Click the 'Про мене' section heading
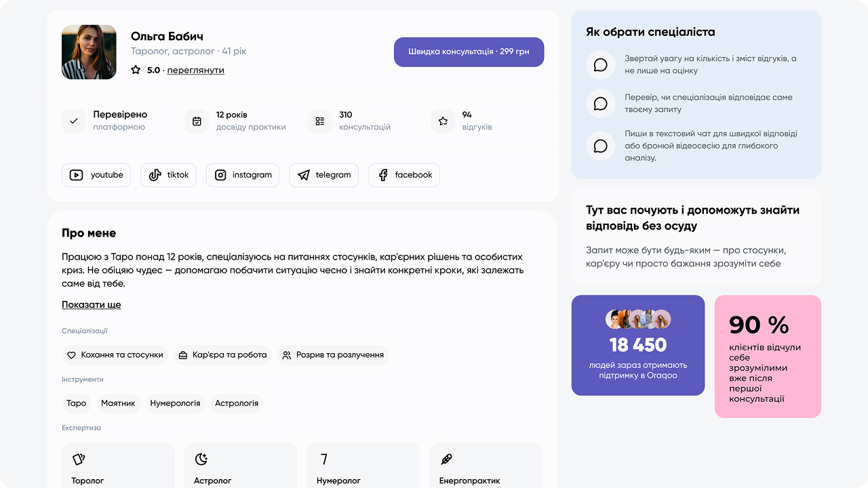Viewport: 868px width, 488px height. click(x=89, y=233)
